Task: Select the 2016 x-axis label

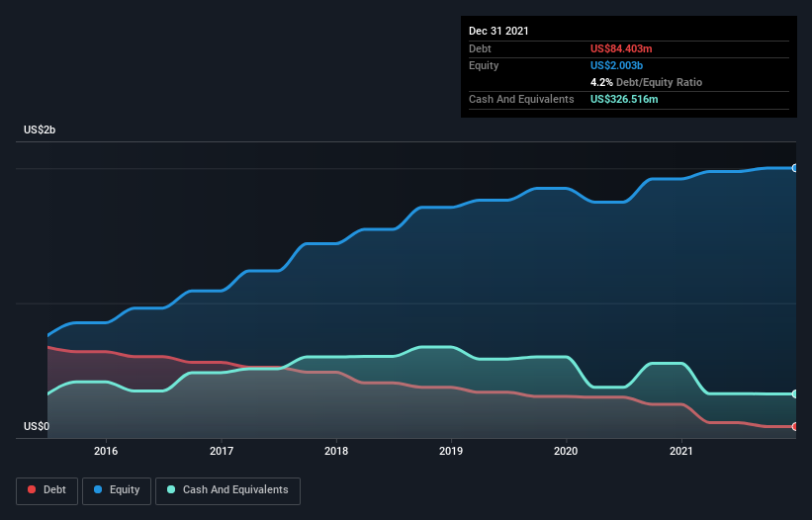Action: coord(106,451)
